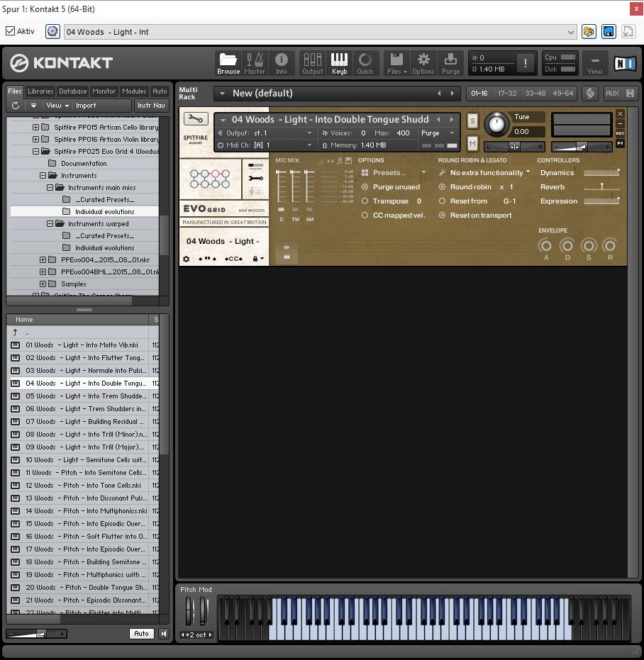Image resolution: width=644 pixels, height=660 pixels.
Task: Enable CC mapped vel. option
Action: point(365,215)
